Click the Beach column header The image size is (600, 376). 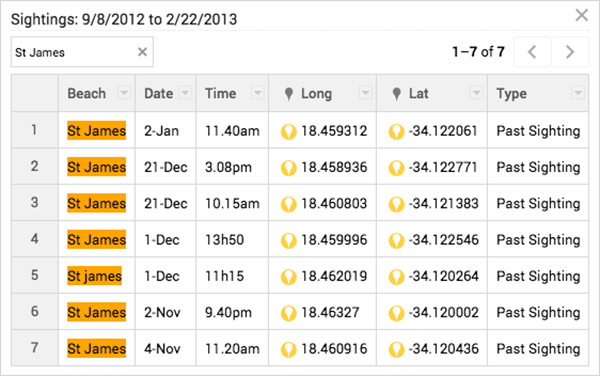(x=97, y=93)
